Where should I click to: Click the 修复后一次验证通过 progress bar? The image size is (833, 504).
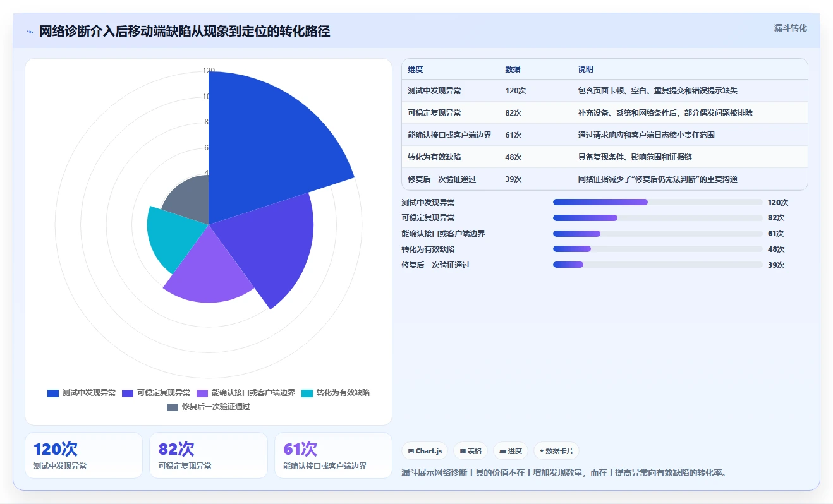tap(658, 265)
